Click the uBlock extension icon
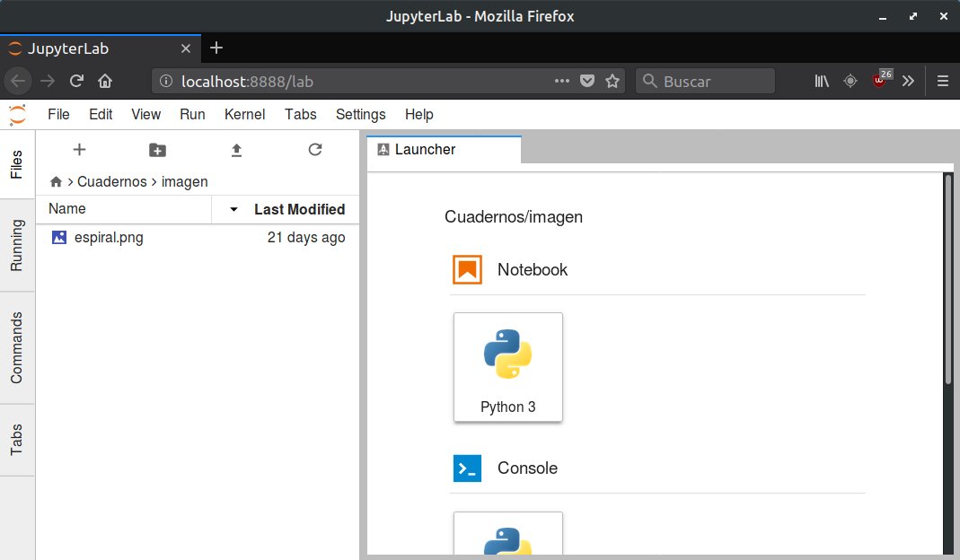 click(x=880, y=81)
